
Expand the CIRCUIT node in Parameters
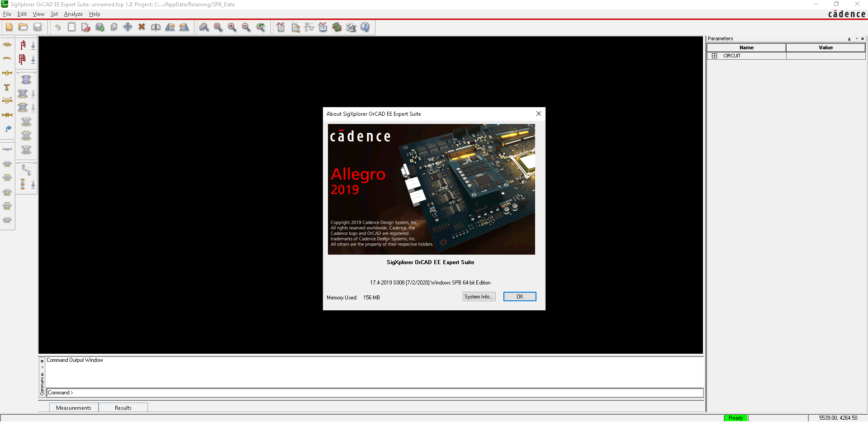pos(715,56)
